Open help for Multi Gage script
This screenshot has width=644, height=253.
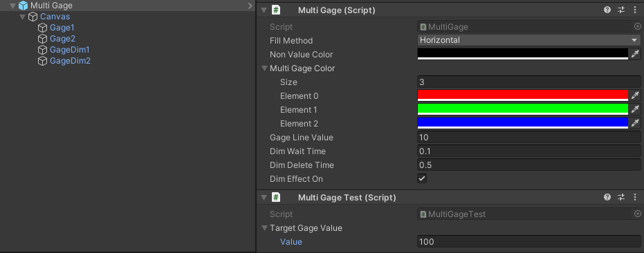point(607,10)
